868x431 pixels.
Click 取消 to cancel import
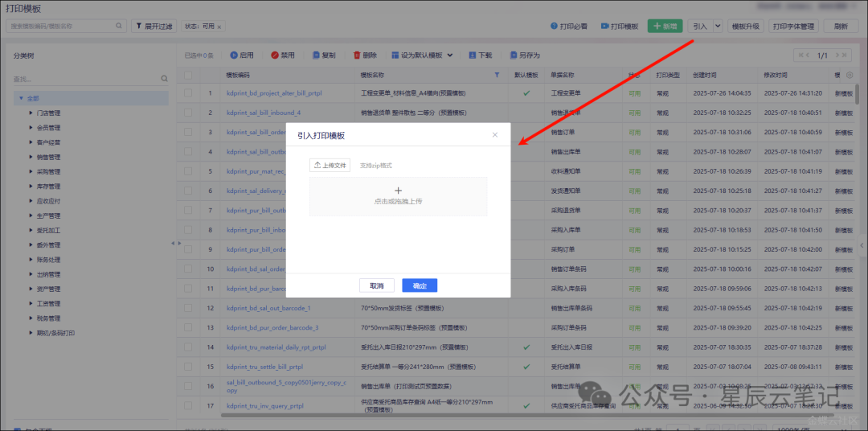point(376,285)
